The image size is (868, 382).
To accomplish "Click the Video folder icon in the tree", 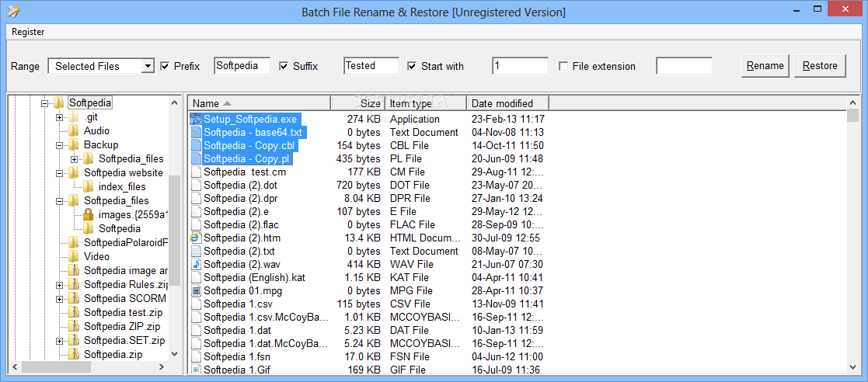I will [73, 256].
